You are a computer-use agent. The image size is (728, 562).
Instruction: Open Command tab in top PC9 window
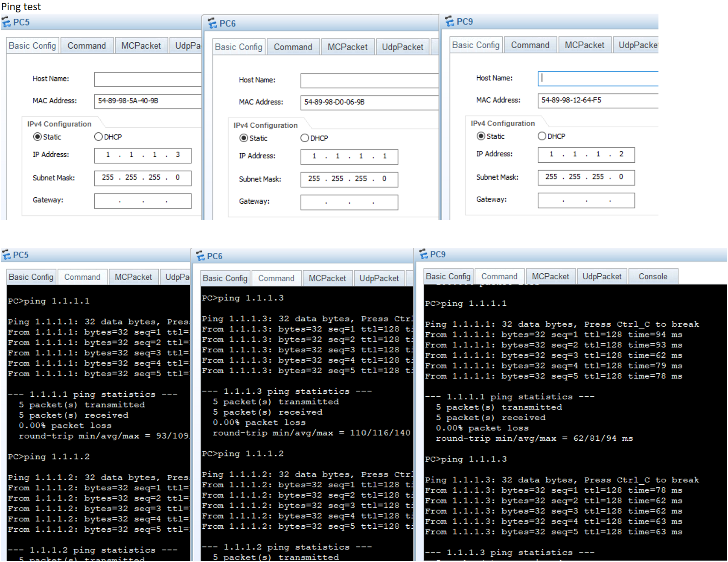pos(530,45)
